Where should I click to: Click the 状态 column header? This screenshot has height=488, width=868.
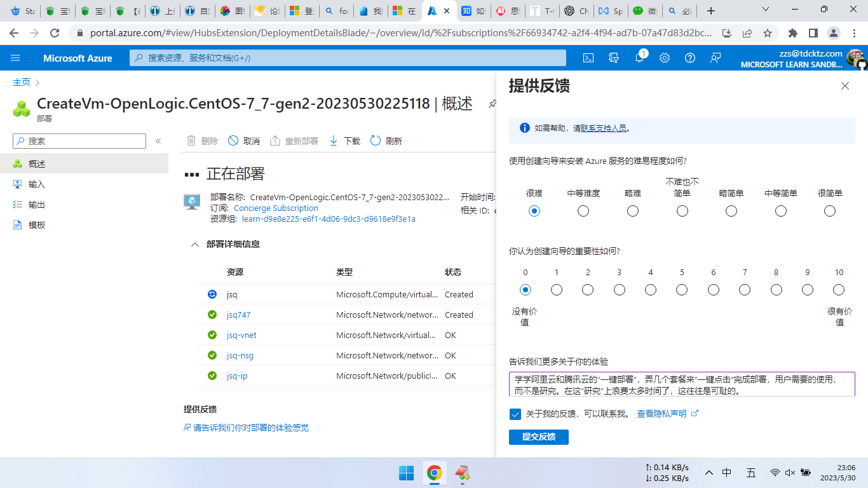click(x=453, y=272)
